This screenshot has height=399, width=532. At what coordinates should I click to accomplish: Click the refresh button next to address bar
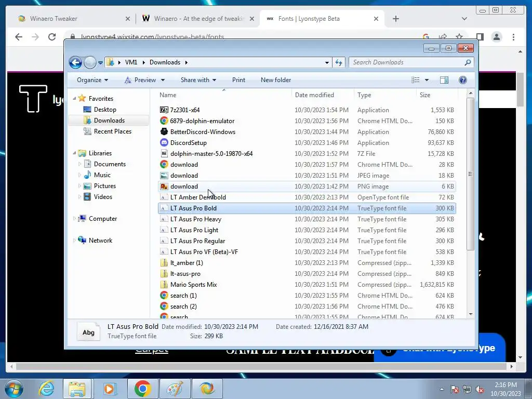(339, 62)
